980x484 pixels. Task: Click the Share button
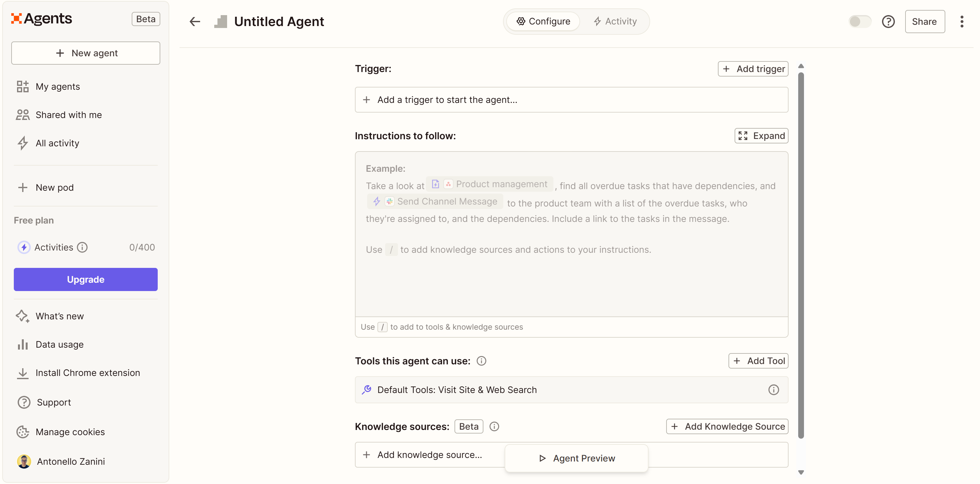(925, 22)
